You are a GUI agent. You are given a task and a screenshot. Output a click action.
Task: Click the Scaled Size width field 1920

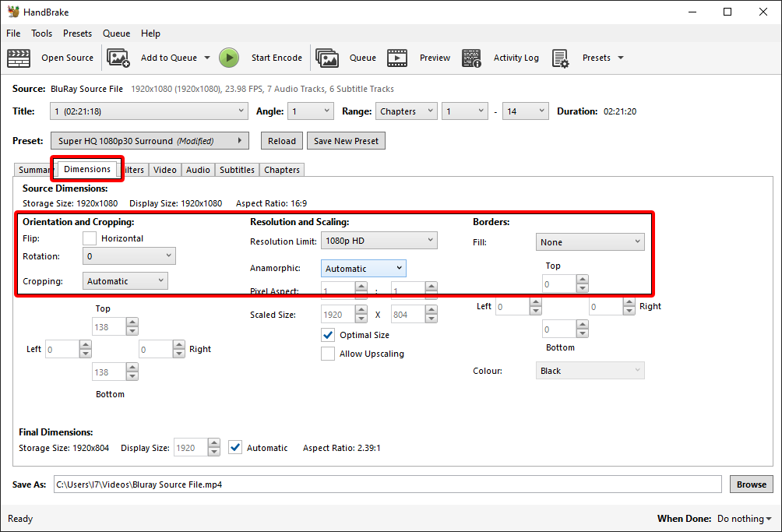click(x=338, y=315)
